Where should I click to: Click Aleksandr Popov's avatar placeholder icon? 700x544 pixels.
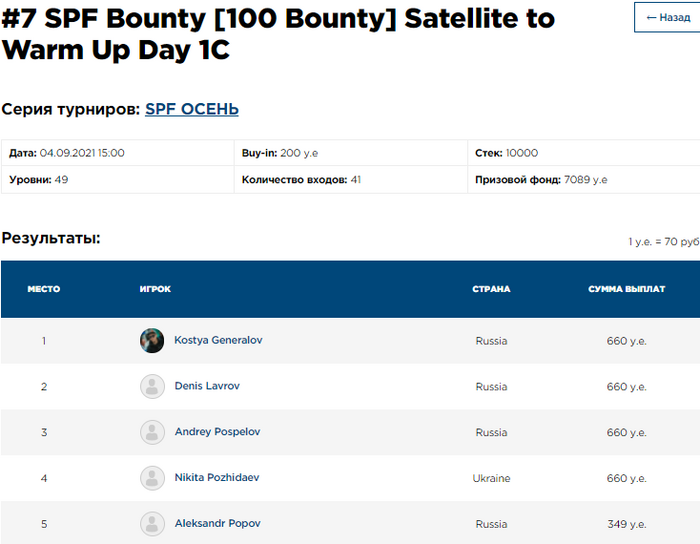point(152,524)
